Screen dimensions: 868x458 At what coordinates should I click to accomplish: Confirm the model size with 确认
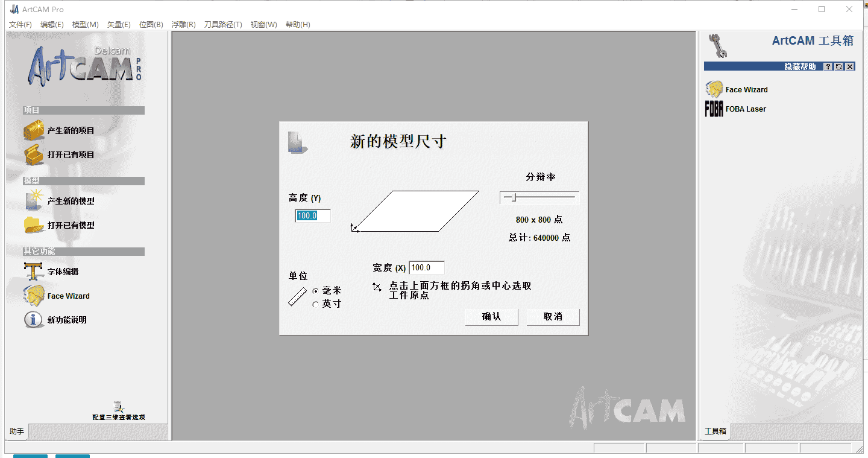[491, 317]
